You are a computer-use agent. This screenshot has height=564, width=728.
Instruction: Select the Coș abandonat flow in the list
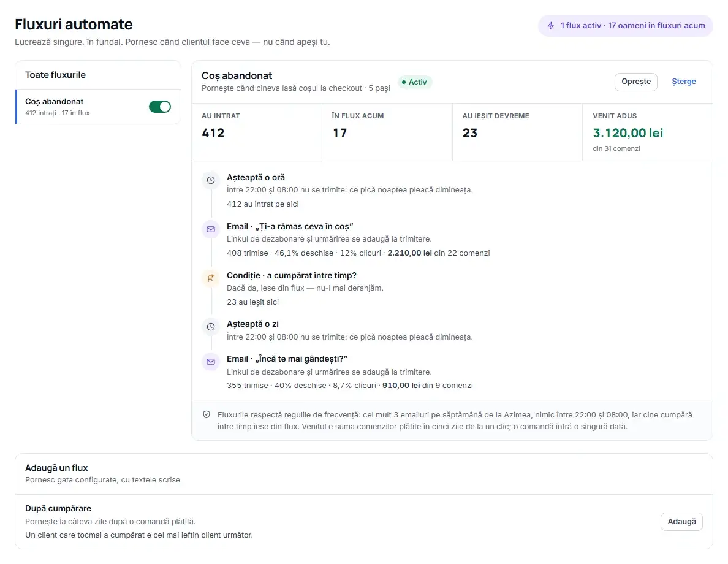click(99, 107)
